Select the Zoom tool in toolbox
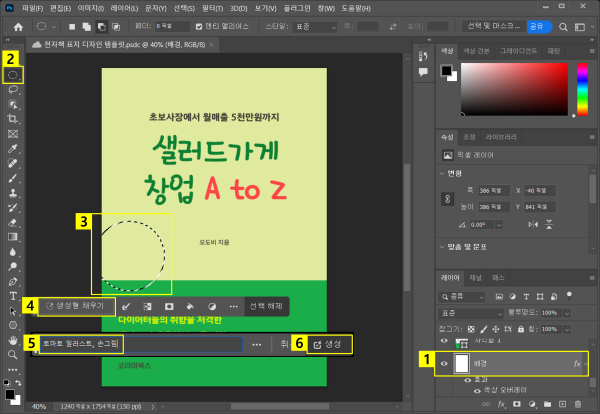This screenshot has width=600, height=414. (x=14, y=354)
